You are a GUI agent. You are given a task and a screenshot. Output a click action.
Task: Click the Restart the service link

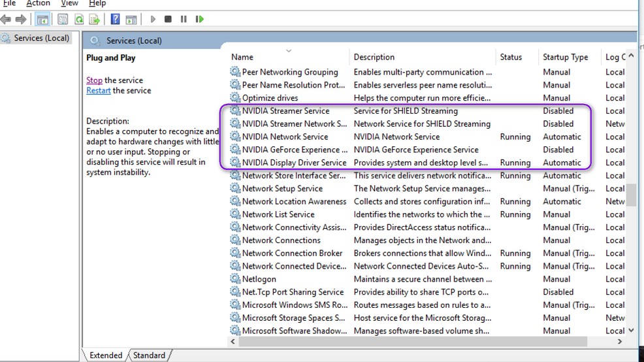(99, 90)
